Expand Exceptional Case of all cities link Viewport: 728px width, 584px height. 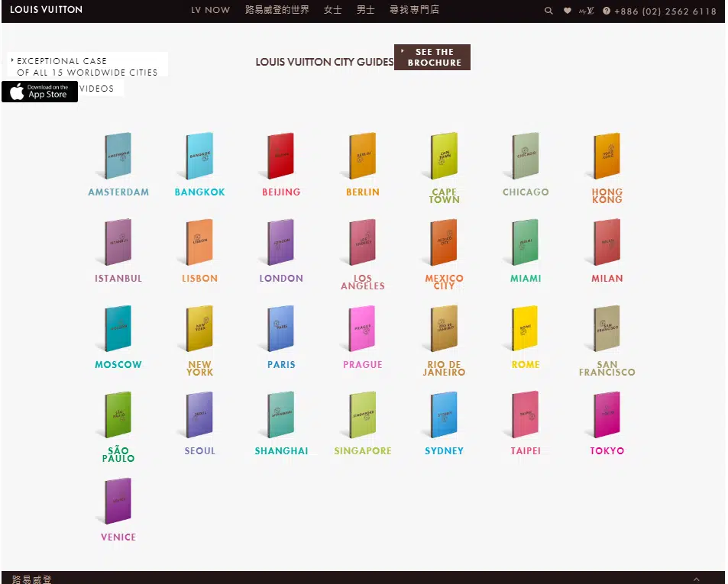click(x=87, y=66)
